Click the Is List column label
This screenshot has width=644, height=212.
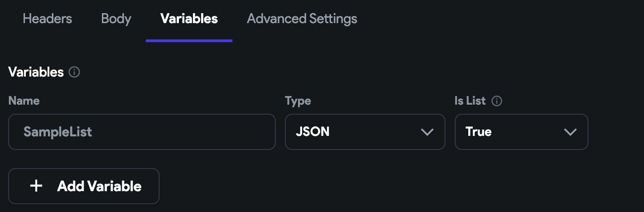470,101
